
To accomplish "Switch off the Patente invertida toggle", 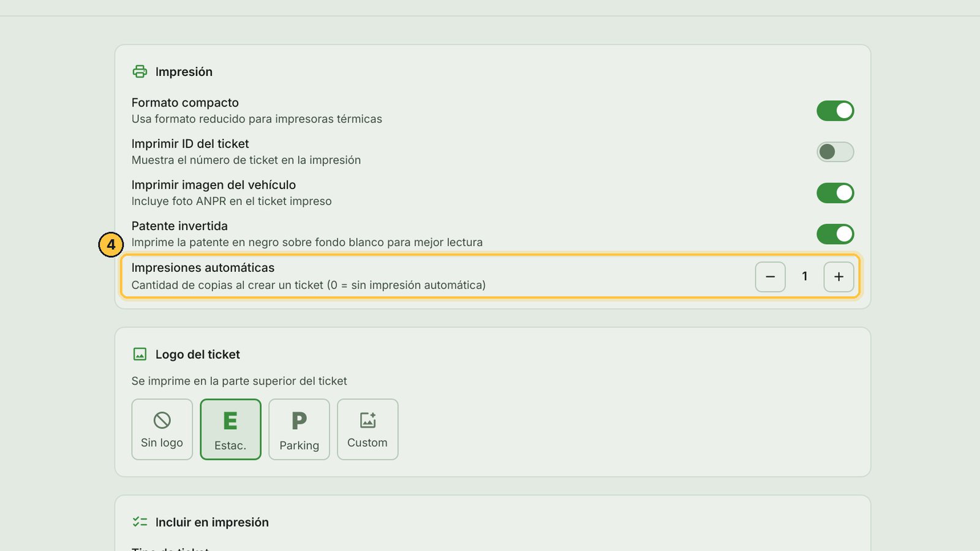I will point(835,234).
